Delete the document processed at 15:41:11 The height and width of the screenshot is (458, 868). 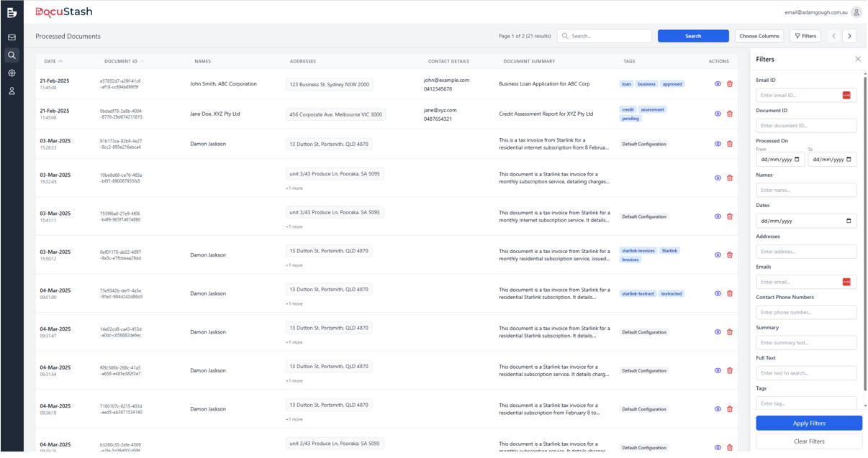coord(730,216)
